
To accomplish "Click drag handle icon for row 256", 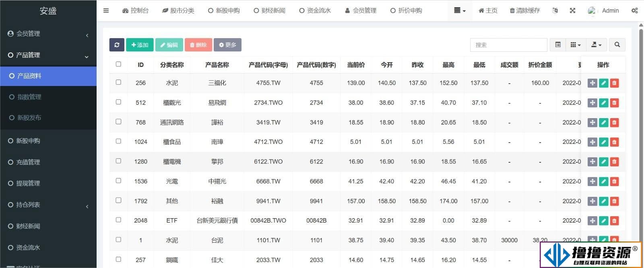I will pyautogui.click(x=592, y=83).
